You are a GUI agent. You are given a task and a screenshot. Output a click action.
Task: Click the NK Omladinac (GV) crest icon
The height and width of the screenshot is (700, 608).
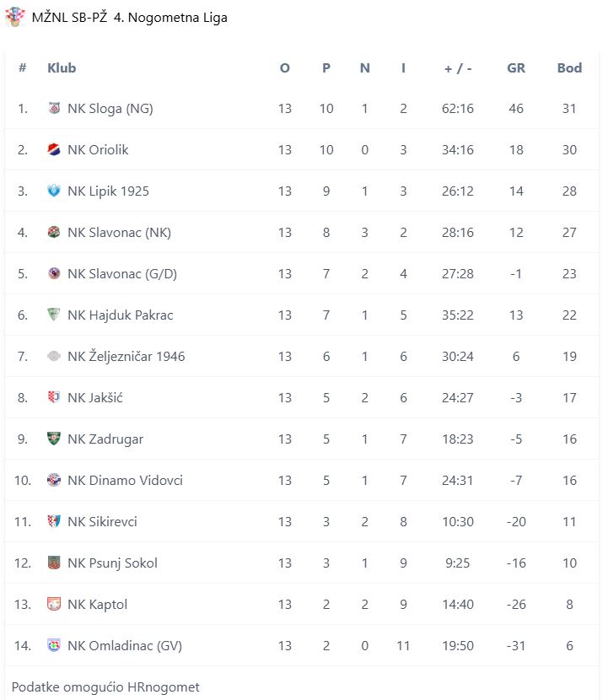pos(55,646)
